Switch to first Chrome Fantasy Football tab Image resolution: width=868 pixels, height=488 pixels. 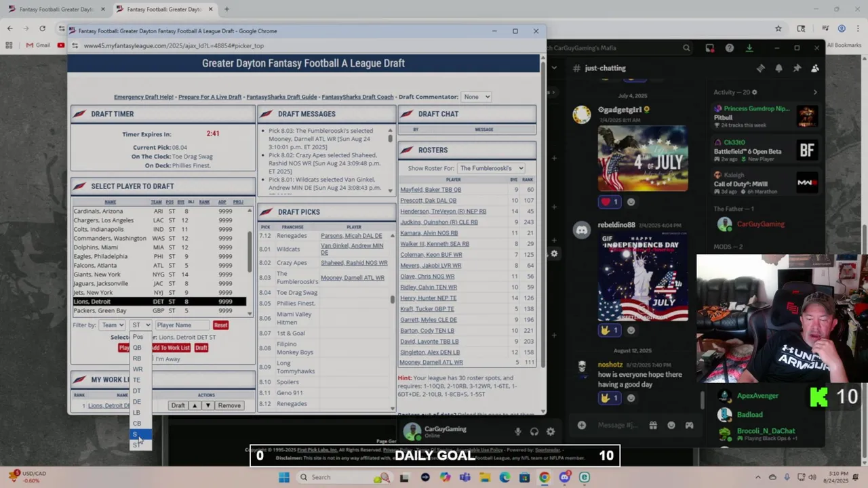point(57,9)
